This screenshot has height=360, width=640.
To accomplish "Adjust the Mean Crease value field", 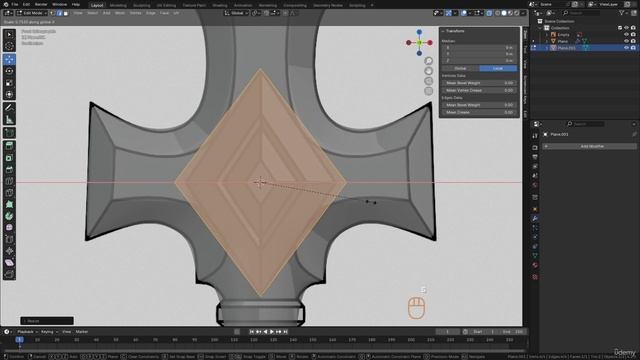I will click(x=479, y=112).
